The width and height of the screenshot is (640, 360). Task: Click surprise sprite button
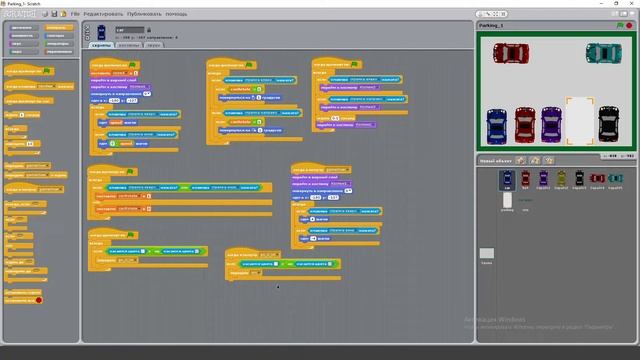pos(549,160)
